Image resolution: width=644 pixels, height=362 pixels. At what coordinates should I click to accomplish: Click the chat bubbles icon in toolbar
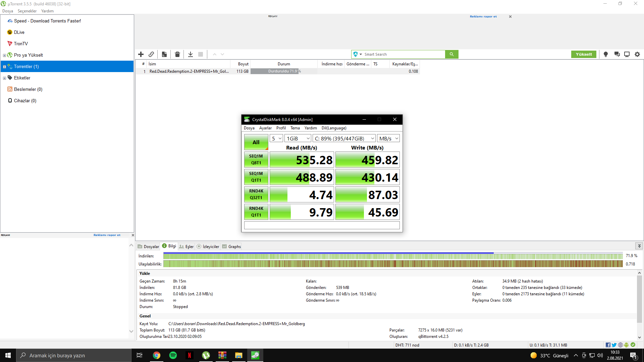[617, 54]
